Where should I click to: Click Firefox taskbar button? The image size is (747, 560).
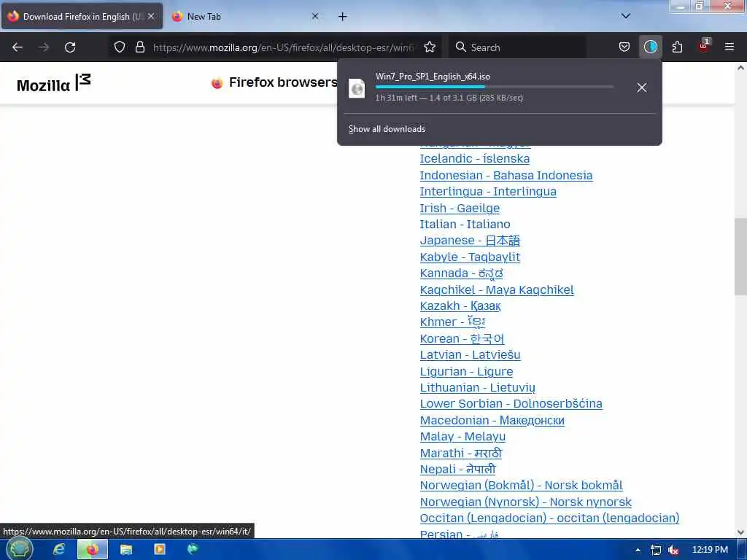pyautogui.click(x=93, y=550)
